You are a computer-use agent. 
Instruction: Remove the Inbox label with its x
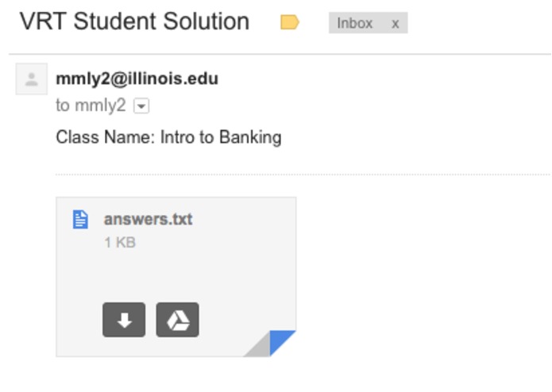[395, 24]
